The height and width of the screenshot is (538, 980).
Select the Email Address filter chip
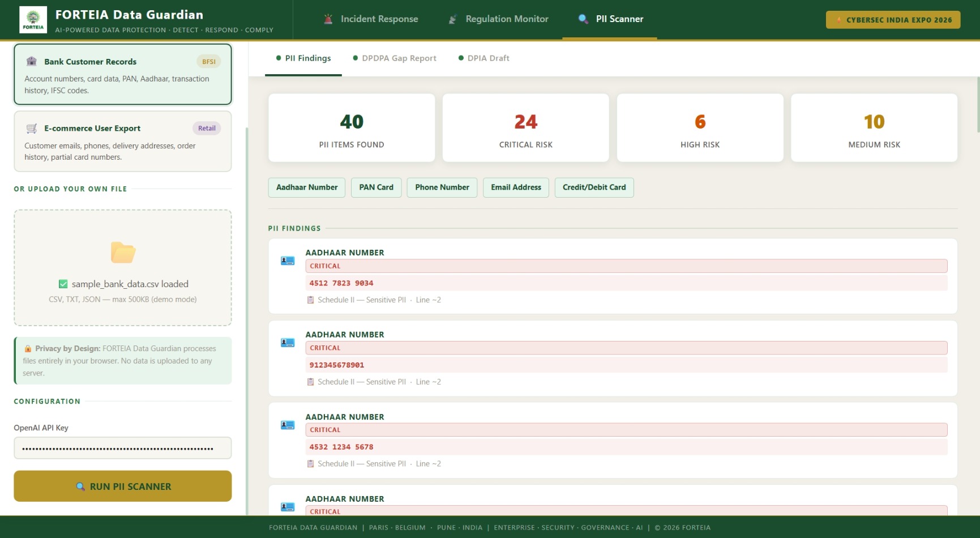(515, 187)
